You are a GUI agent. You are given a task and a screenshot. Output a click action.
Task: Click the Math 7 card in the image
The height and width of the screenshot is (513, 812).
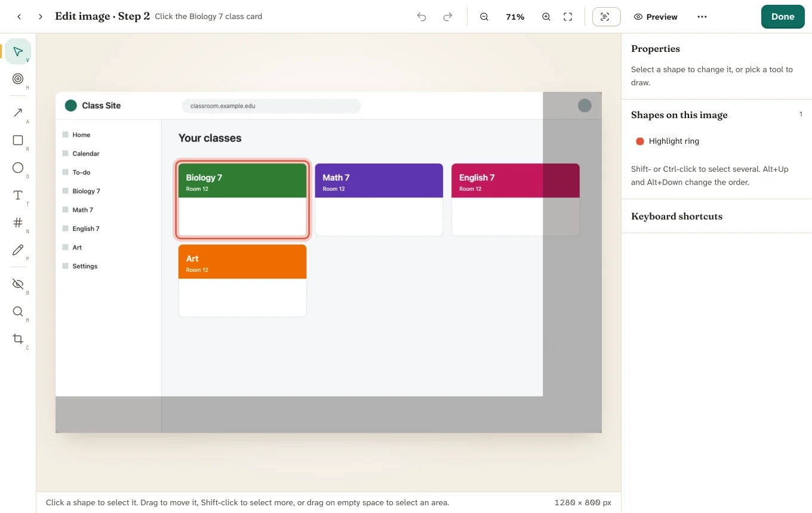pyautogui.click(x=379, y=200)
